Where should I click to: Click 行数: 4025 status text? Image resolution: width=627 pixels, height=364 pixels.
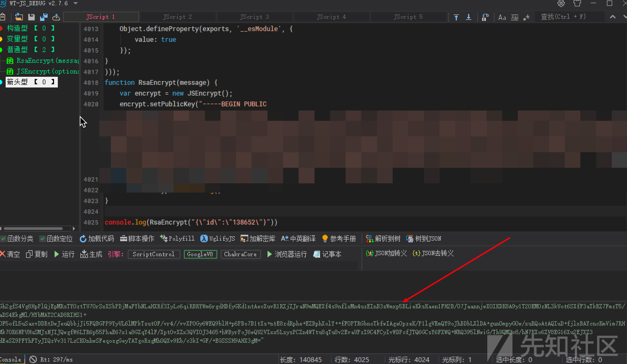[352, 360]
